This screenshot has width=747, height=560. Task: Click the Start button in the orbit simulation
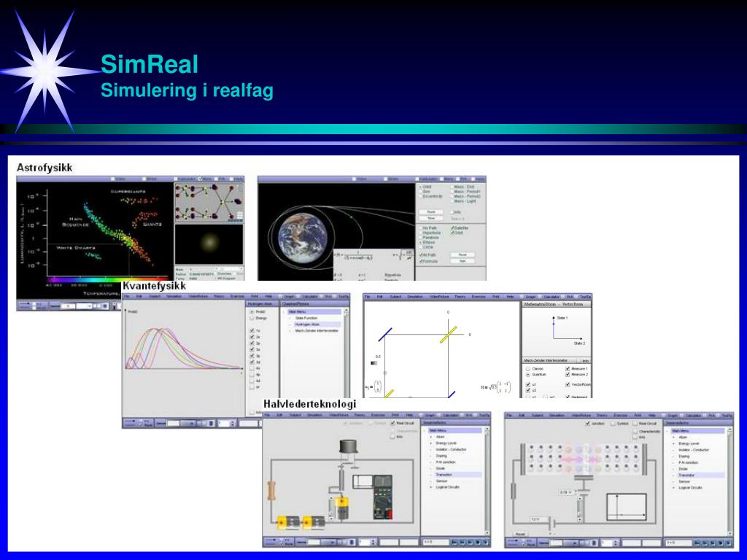point(462,261)
